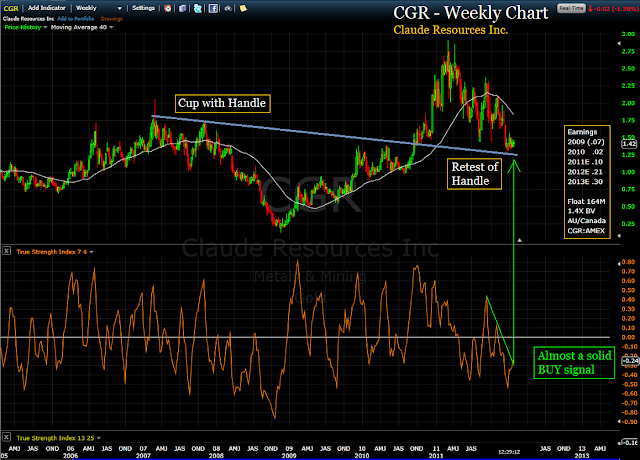Viewport: 640px width, 460px height.
Task: Click the 0.50 price axis label
Action: [x=628, y=207]
